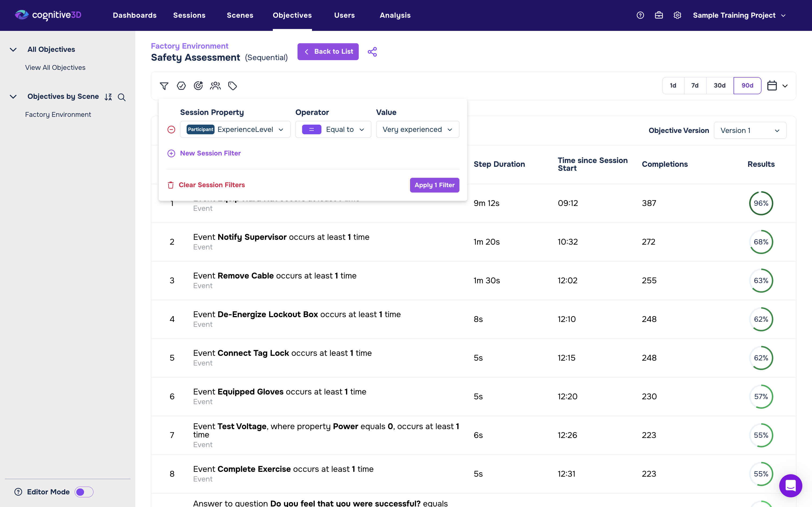Click the target goal filter icon
Viewport: 812px width, 507px height.
198,86
